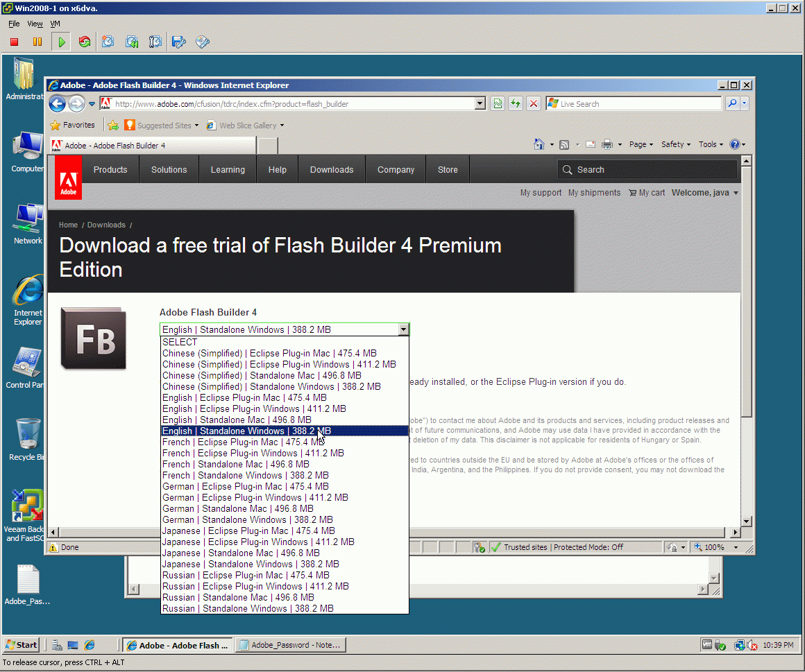Click the IE Forward arrow button
Image resolution: width=805 pixels, height=672 pixels.
(76, 104)
